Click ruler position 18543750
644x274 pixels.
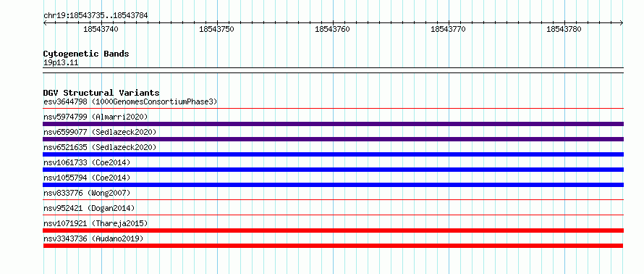216,29
